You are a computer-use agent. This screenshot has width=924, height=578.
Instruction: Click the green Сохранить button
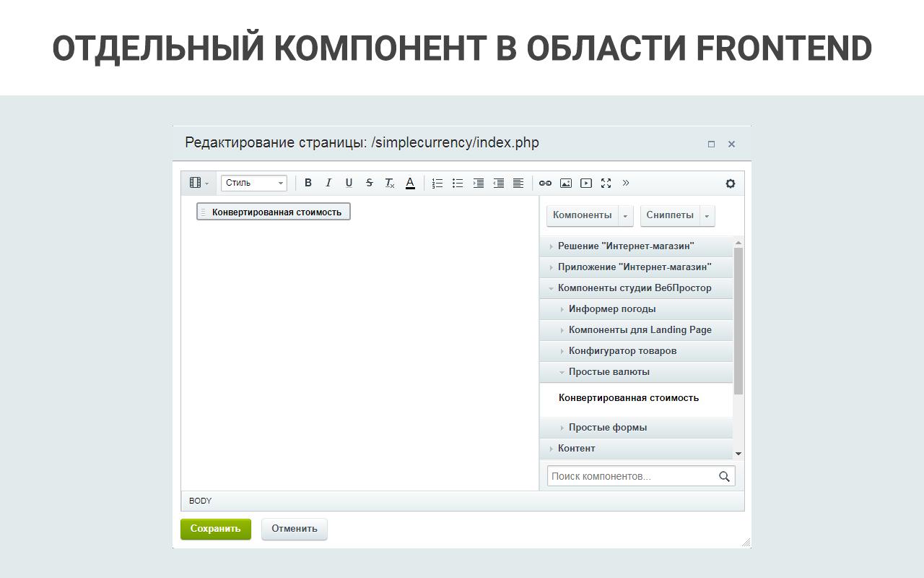pos(216,529)
